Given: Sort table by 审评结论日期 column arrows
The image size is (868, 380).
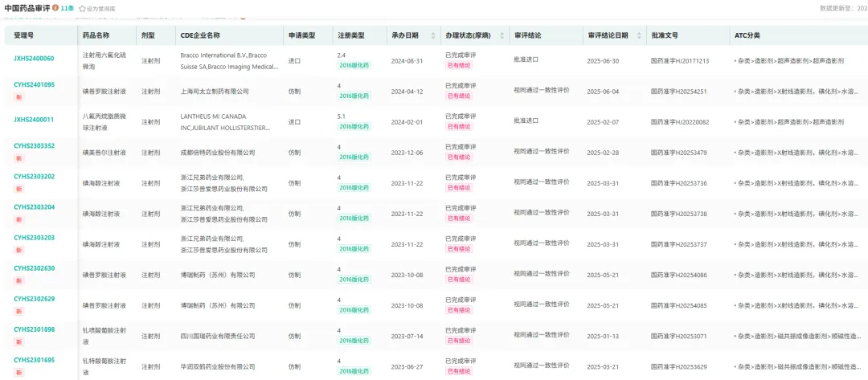Looking at the screenshot, I should tap(638, 35).
